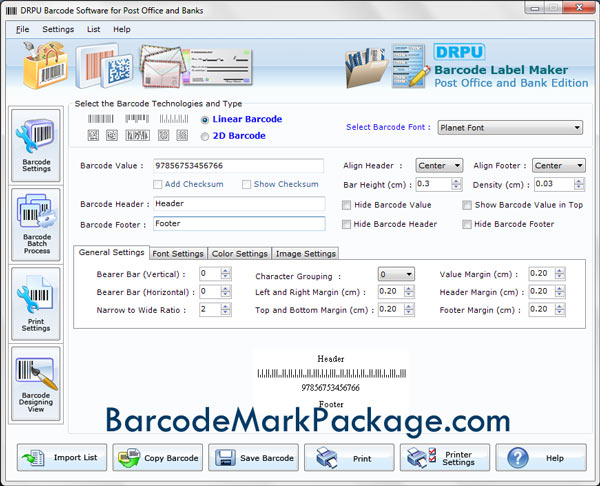Click the Barcode Header input field

(x=239, y=204)
